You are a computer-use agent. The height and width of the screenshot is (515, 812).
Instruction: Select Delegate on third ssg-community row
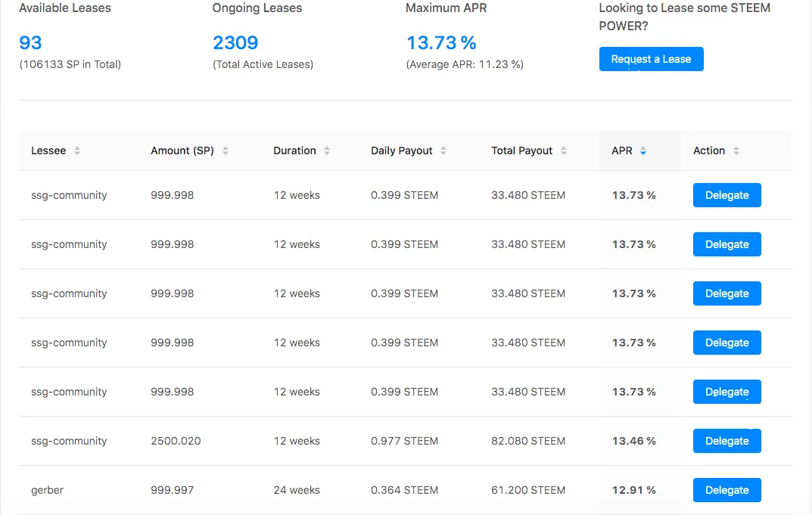coord(727,293)
